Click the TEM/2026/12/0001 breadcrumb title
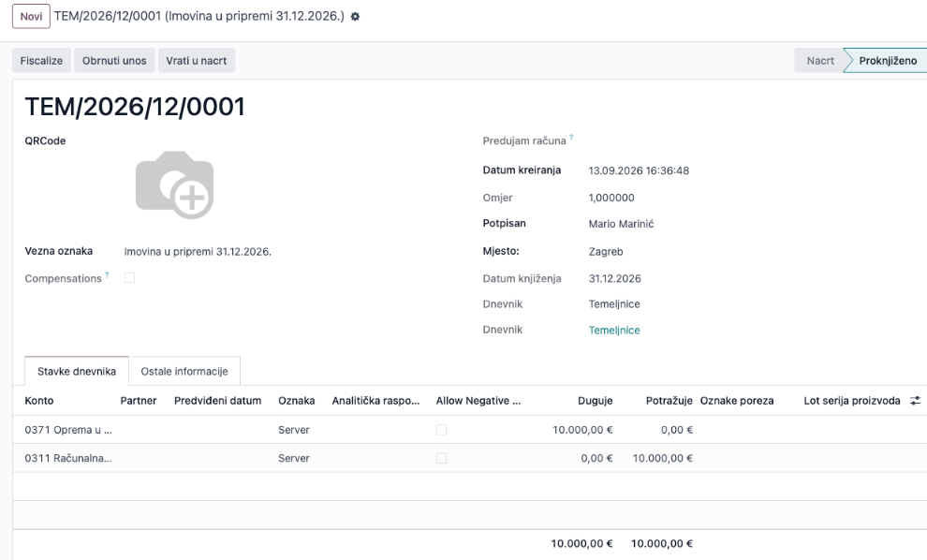927x560 pixels. pyautogui.click(x=199, y=16)
